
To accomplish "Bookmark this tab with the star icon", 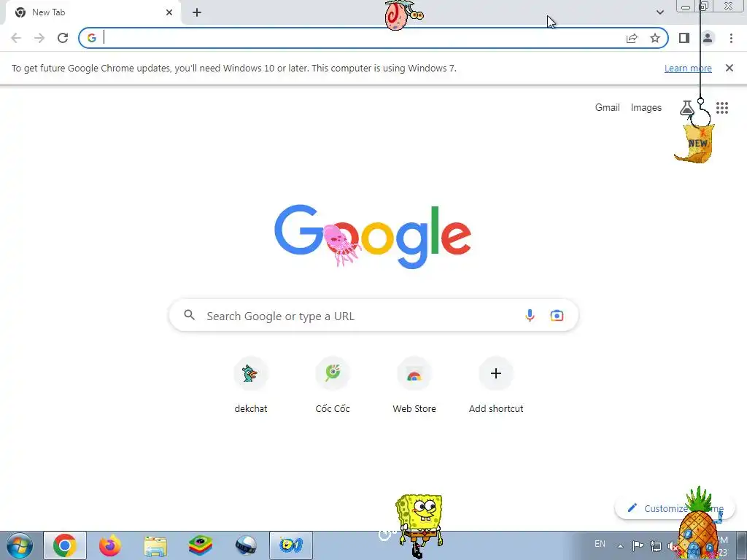I will coord(655,38).
